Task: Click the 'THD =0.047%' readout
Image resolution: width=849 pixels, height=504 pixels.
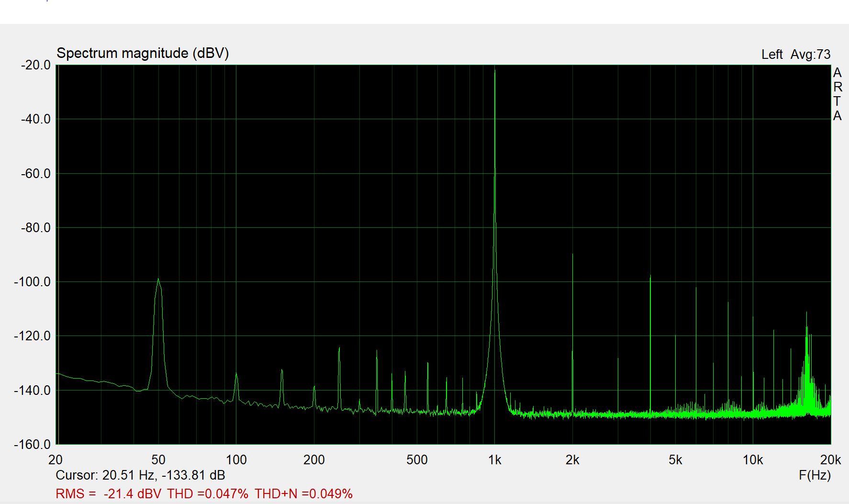Action: 208,493
